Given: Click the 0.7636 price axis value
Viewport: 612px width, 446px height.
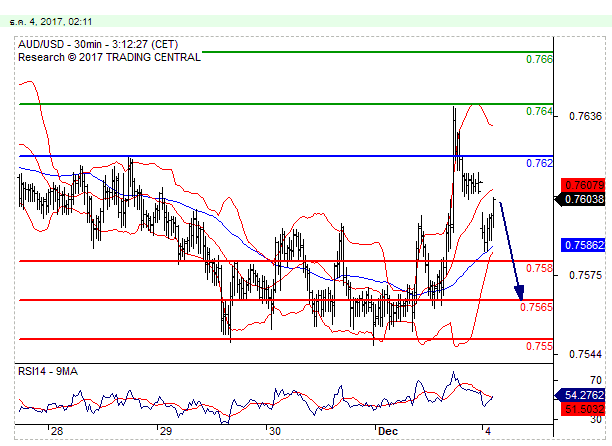Looking at the screenshot, I should click(x=585, y=116).
